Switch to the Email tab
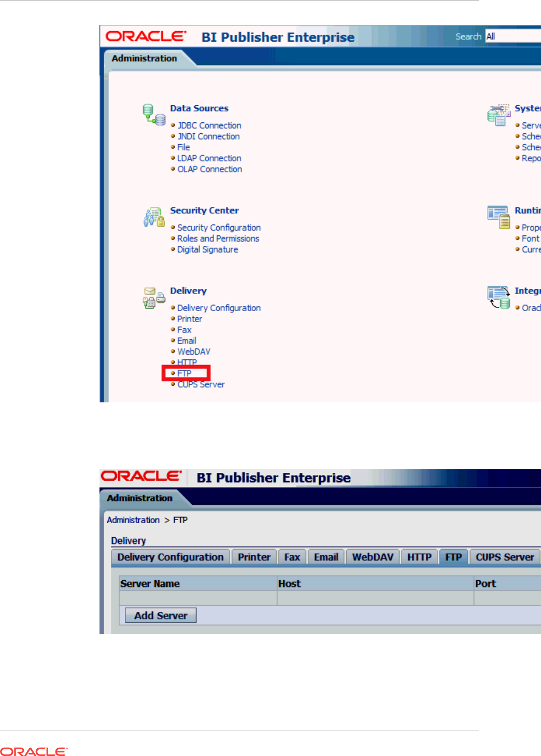The height and width of the screenshot is (756, 541). pos(326,557)
